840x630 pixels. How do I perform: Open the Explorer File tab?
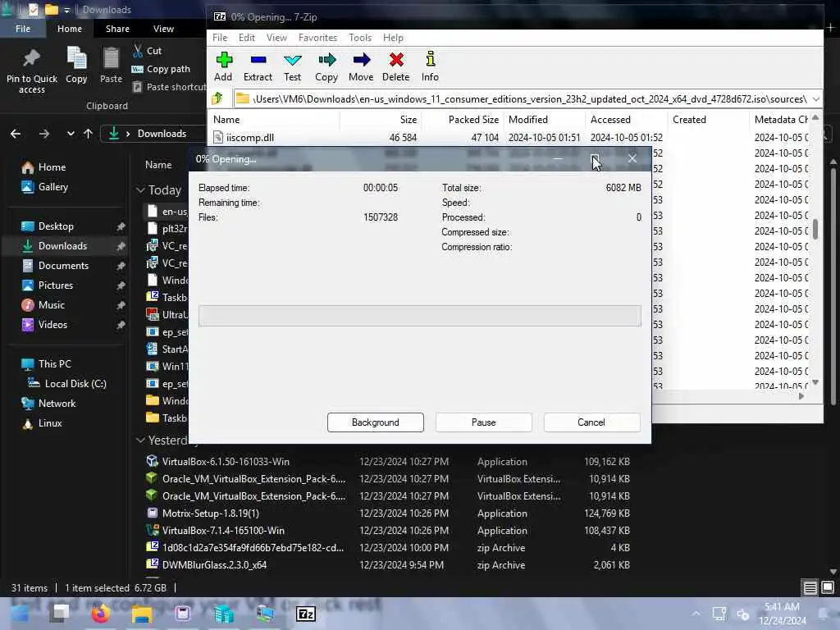tap(23, 29)
